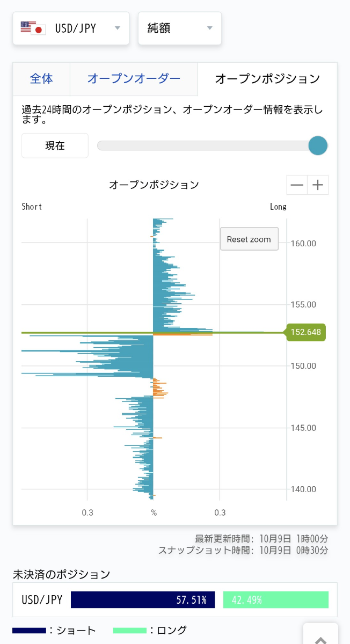This screenshot has width=350, height=644.
Task: Switch to the 全体 tab
Action: tap(41, 79)
